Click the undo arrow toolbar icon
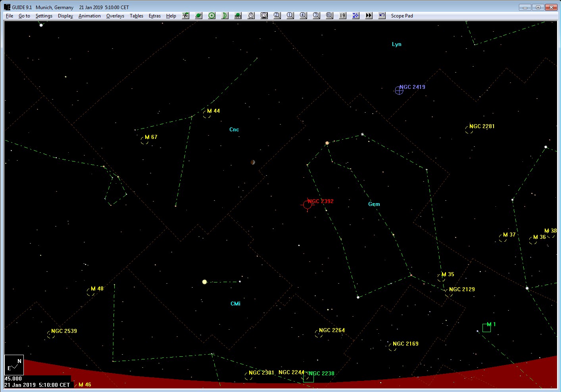This screenshot has height=392, width=561. 382,15
